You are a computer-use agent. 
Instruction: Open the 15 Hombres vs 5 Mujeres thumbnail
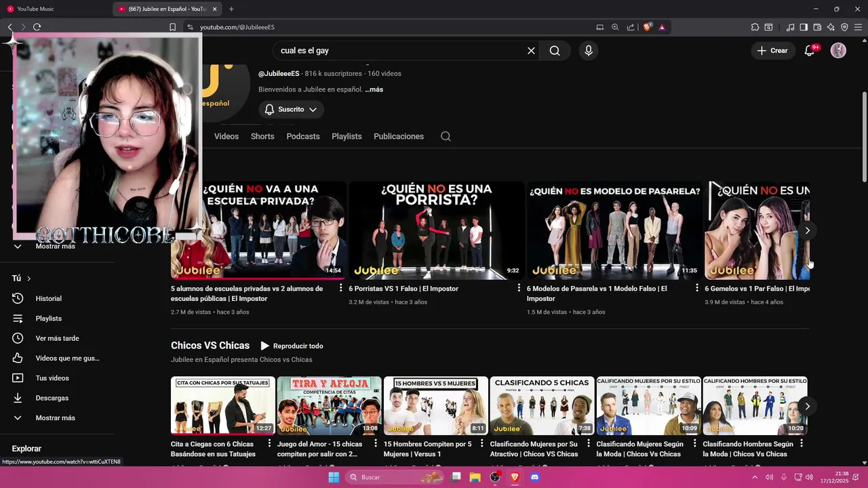pyautogui.click(x=436, y=405)
